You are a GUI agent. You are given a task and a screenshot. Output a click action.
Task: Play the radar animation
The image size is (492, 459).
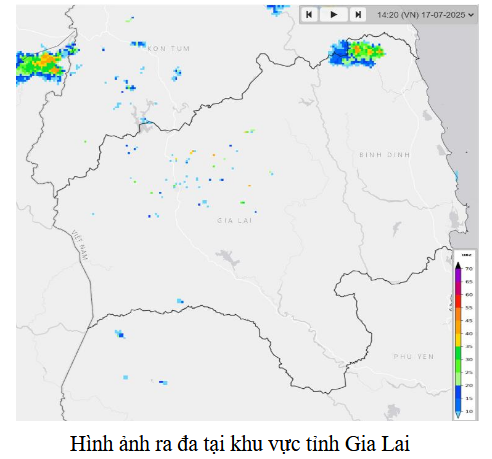(334, 15)
